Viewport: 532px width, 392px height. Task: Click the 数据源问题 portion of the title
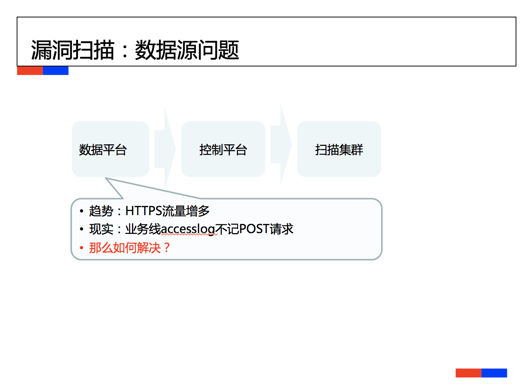[x=187, y=50]
